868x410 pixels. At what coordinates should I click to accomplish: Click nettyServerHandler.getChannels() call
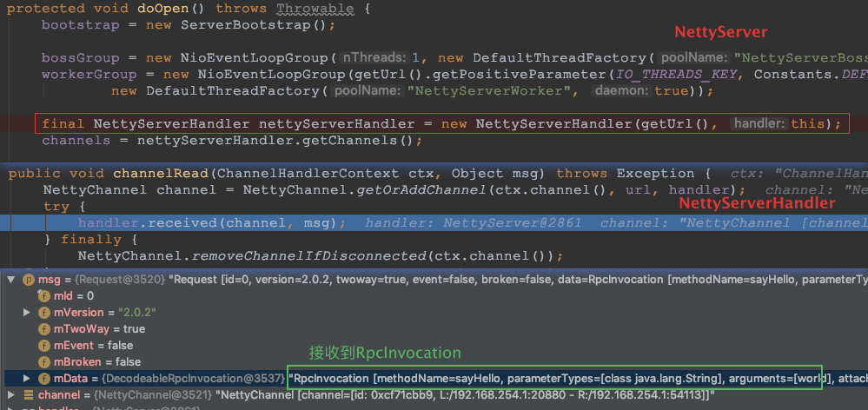[275, 140]
